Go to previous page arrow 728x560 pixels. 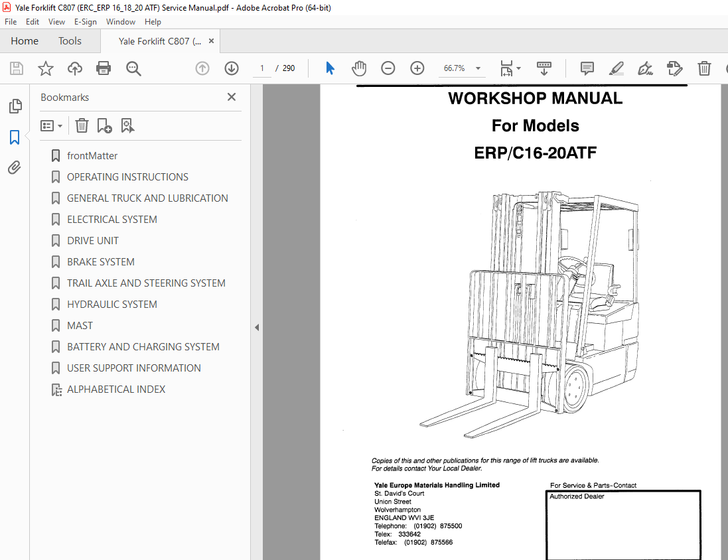[202, 68]
